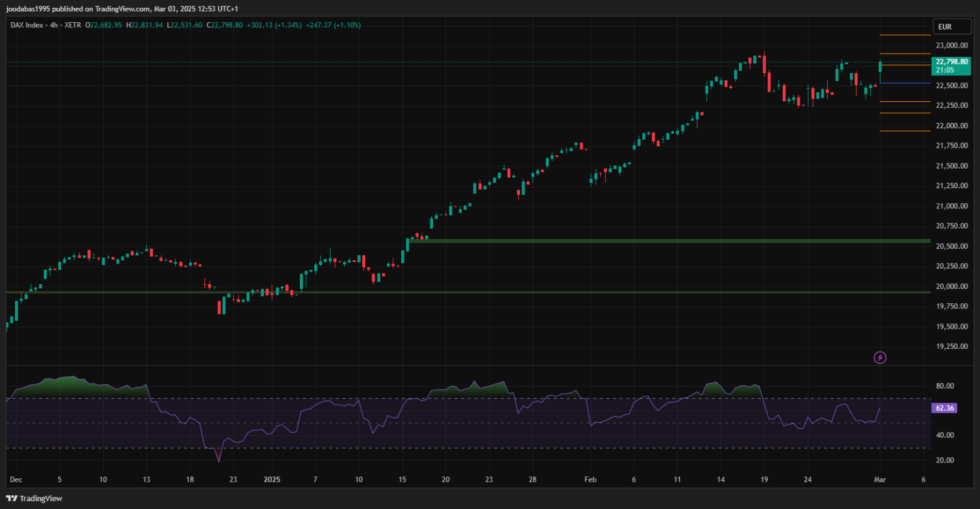This screenshot has height=509, width=980.
Task: Click the date label 19 on time axis
Action: [x=764, y=480]
